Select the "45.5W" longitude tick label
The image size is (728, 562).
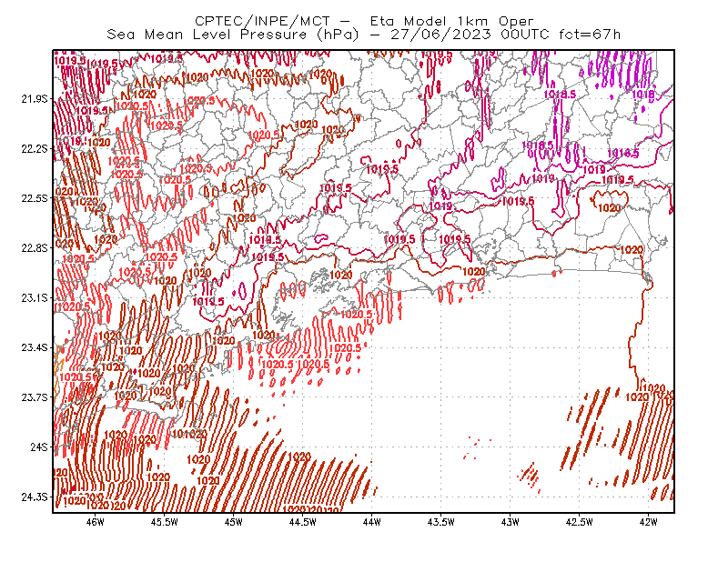165,522
